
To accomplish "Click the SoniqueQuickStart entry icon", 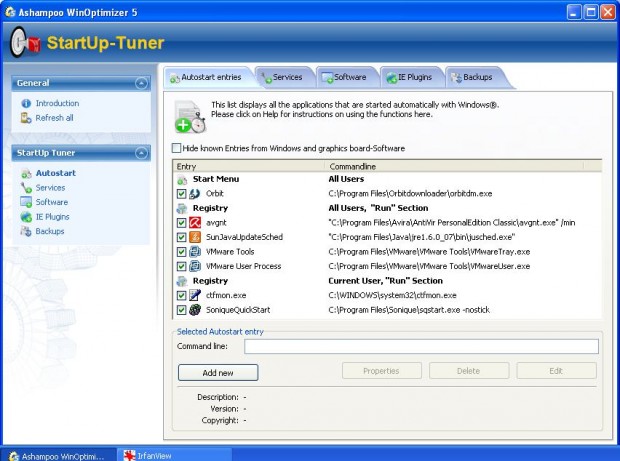I will [195, 310].
